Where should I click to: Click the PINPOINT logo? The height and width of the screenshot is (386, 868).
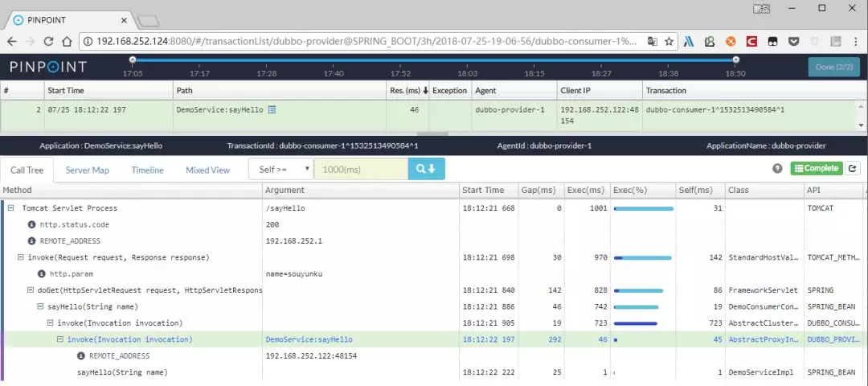tap(48, 67)
